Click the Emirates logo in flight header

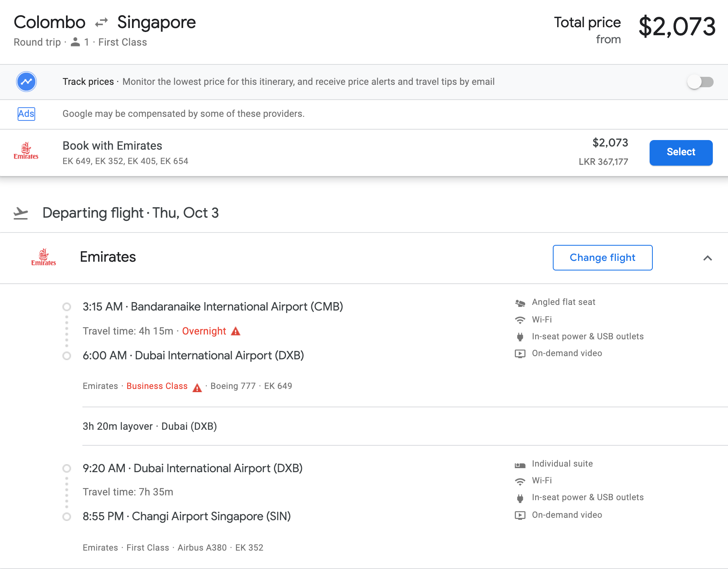44,257
